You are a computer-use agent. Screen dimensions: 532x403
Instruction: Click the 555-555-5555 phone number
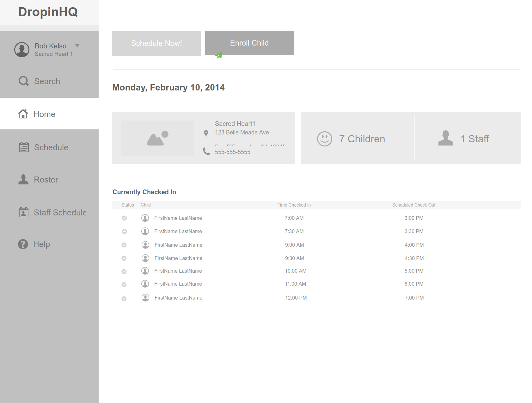233,152
